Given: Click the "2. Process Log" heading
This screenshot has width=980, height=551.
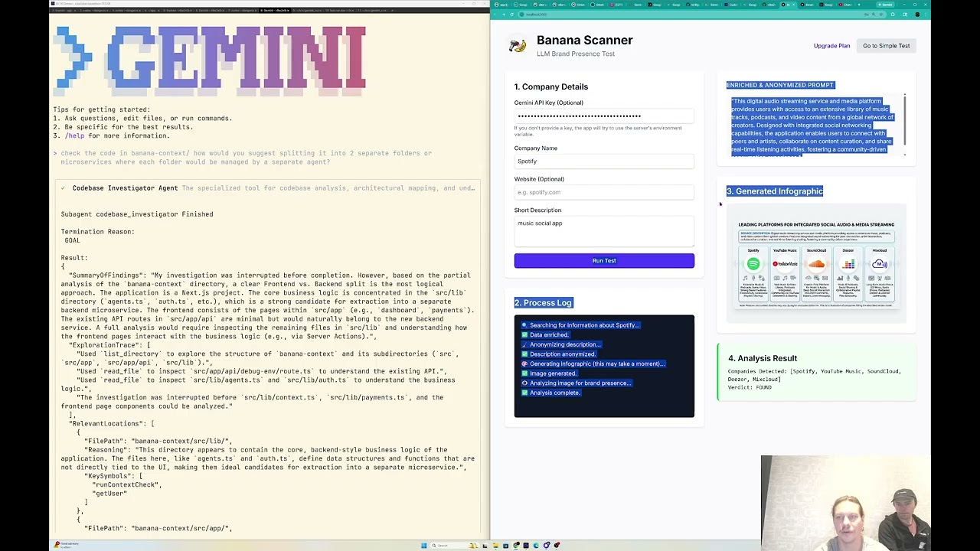Looking at the screenshot, I should (543, 303).
